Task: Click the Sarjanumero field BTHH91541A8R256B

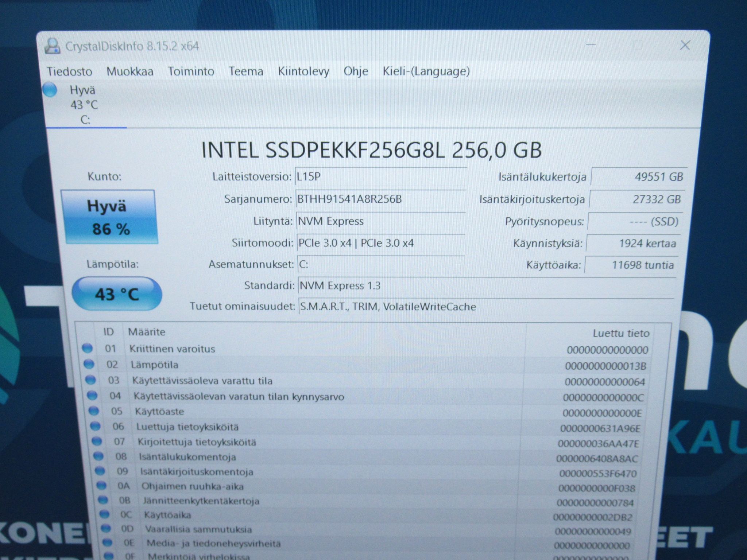Action: point(380,199)
